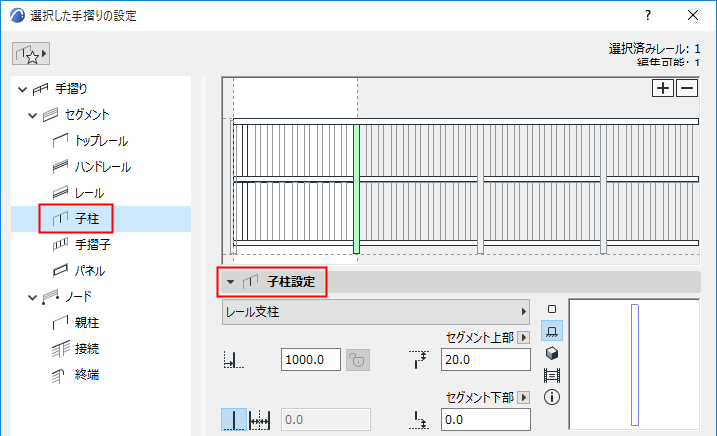Screen dimensions: 717x436
Task: Switch preview to 3D cube view
Action: (552, 353)
